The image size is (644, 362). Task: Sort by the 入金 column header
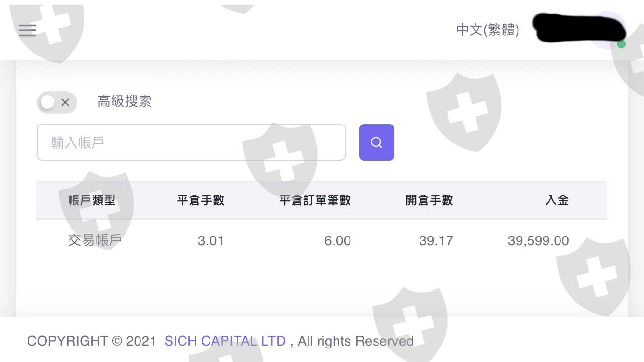(557, 200)
